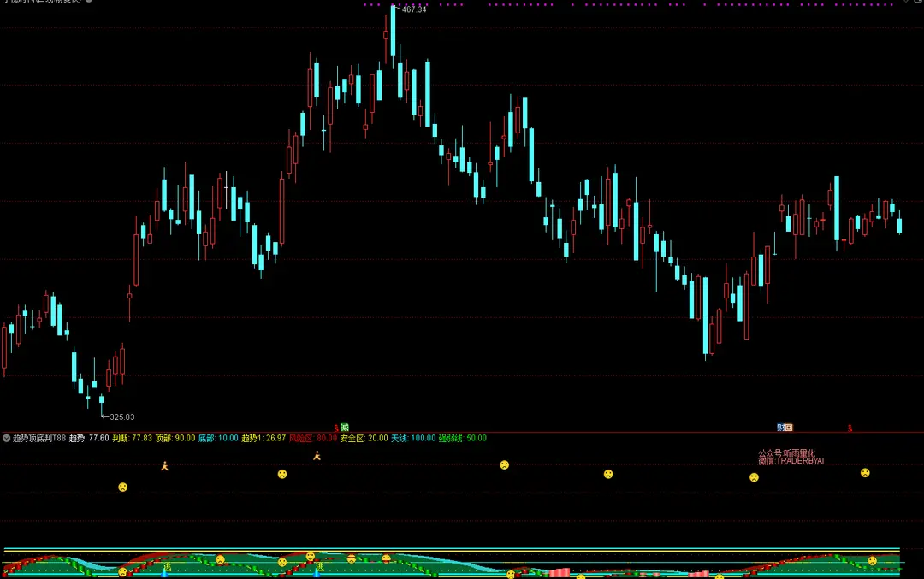Click the left running-man signal icon
The height and width of the screenshot is (579, 924).
(x=165, y=466)
